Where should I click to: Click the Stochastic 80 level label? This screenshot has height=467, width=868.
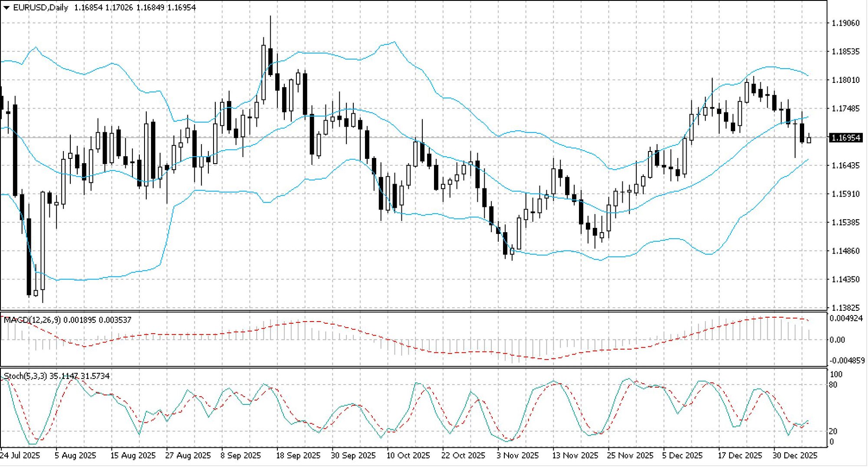(833, 385)
